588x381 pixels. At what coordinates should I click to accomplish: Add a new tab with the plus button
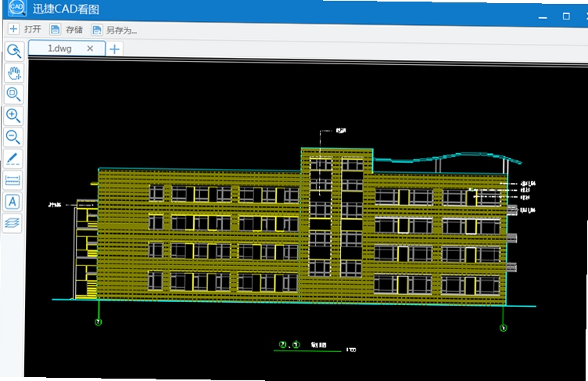coord(115,49)
